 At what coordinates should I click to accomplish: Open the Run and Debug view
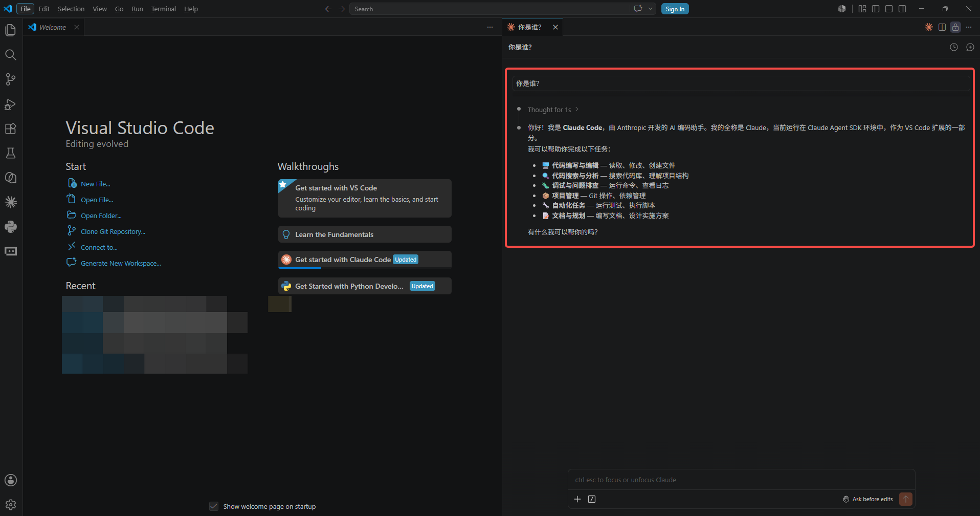point(11,104)
